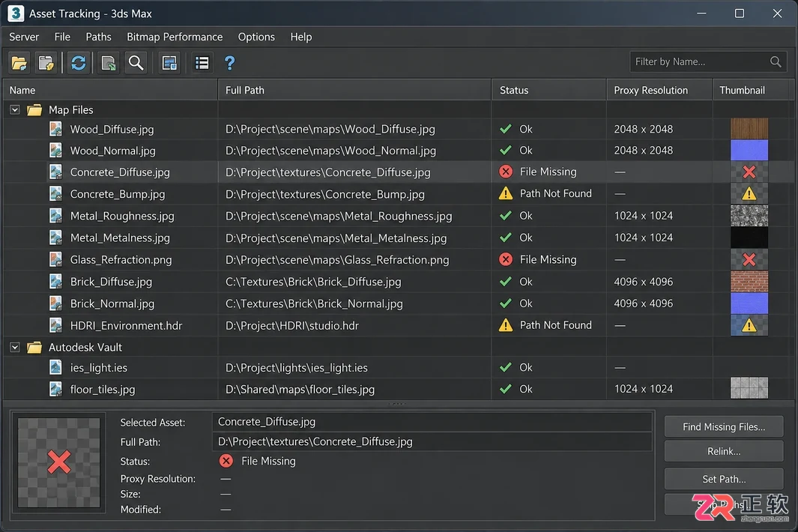Click the red File Missing icon for Glass_Refraction.png
This screenshot has height=532, width=798.
click(x=506, y=260)
